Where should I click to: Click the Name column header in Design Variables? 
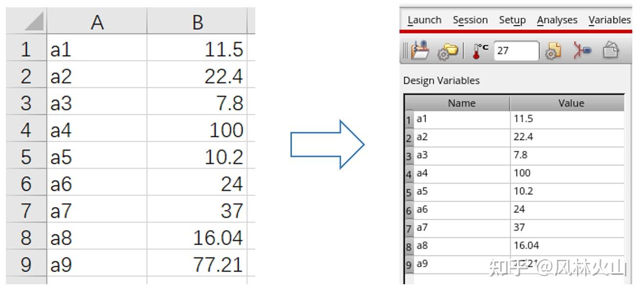coord(461,103)
